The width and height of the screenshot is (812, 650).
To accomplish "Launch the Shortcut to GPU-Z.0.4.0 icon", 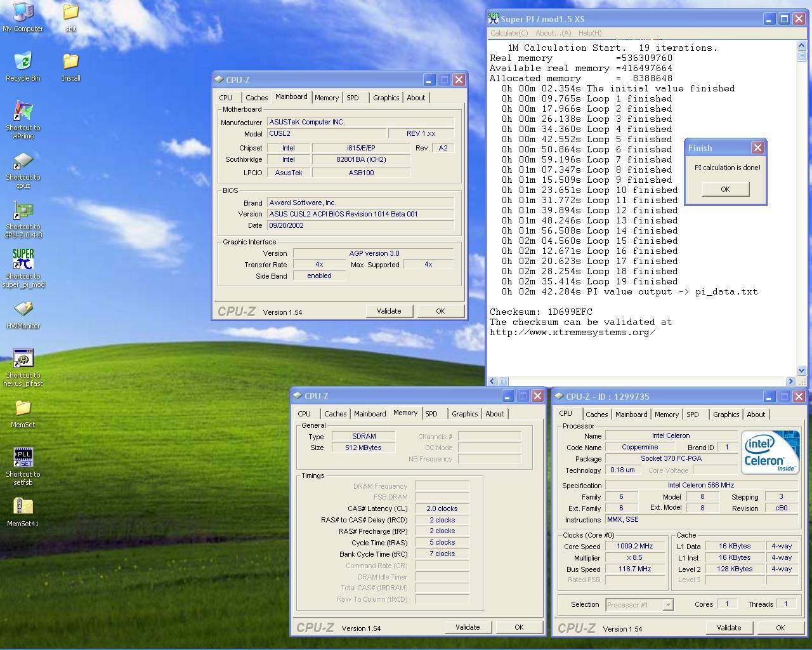I will 23,209.
